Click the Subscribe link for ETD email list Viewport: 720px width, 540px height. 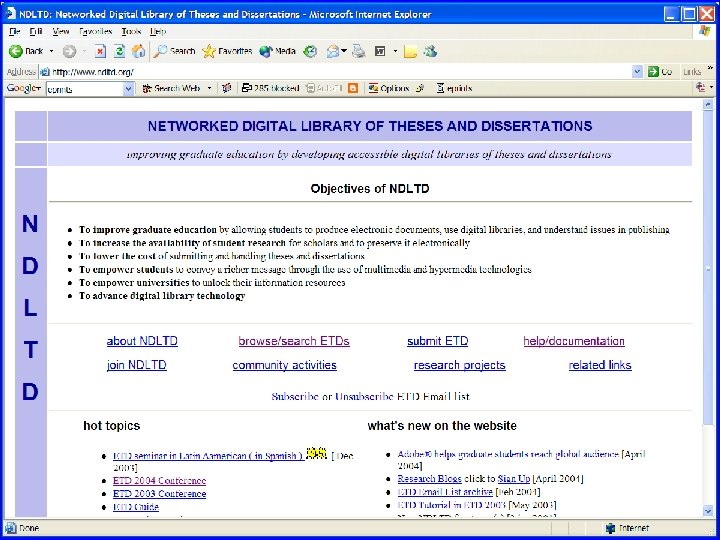pyautogui.click(x=294, y=397)
